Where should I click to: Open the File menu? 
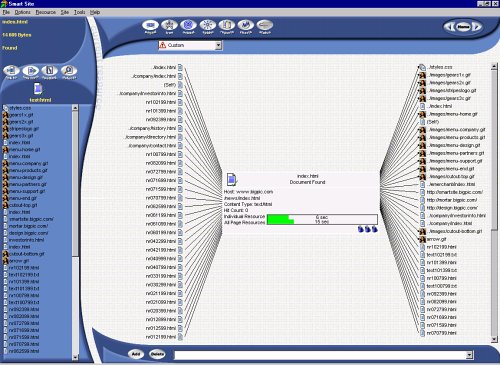(6, 12)
